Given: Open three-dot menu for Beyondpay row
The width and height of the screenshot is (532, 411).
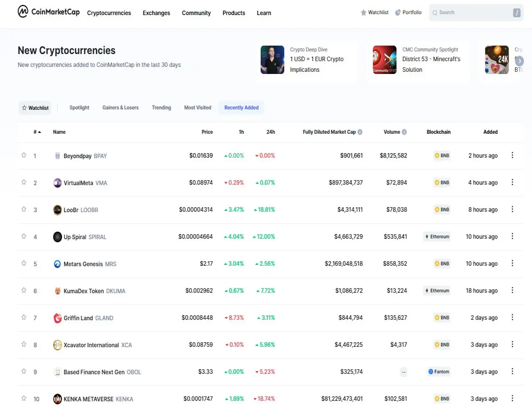Looking at the screenshot, I should pos(512,155).
